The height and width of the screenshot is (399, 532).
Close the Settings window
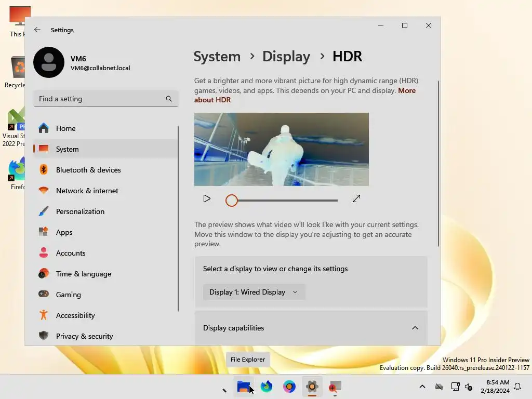(429, 25)
